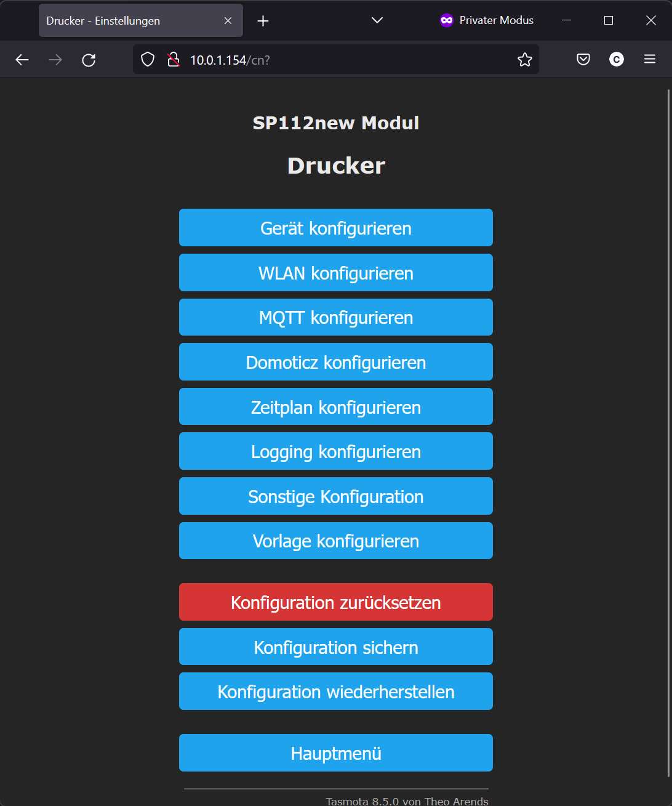672x806 pixels.
Task: Open Zeitplan konfigurieren
Action: (x=336, y=406)
